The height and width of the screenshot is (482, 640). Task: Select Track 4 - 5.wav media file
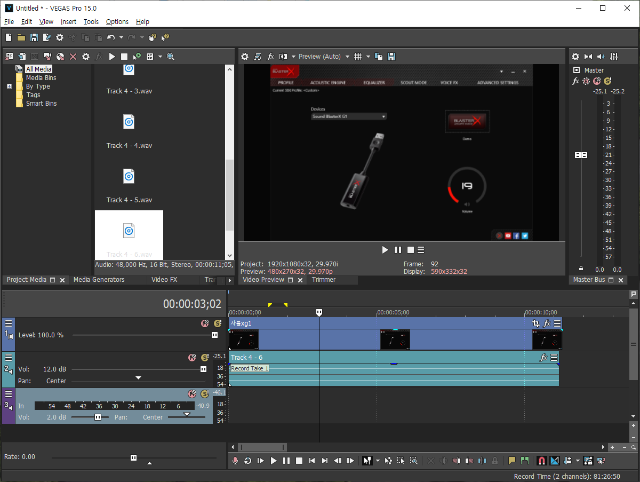129,185
